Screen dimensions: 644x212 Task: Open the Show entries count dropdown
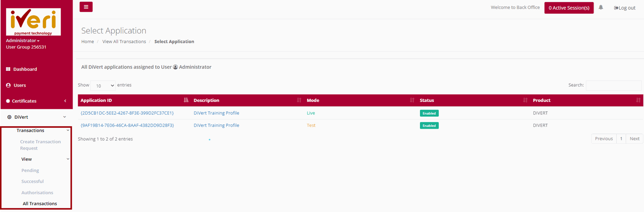pos(103,86)
